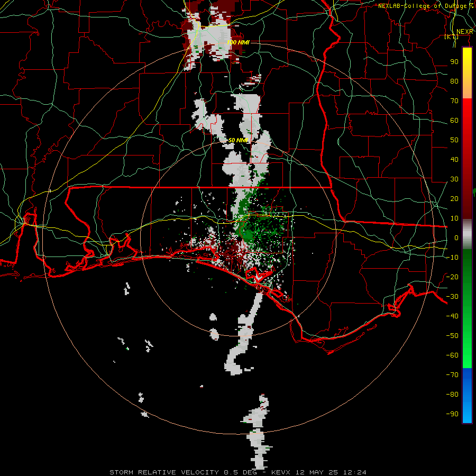Click the -80 value on velocity scale
476x476 pixels.
pyautogui.click(x=452, y=395)
